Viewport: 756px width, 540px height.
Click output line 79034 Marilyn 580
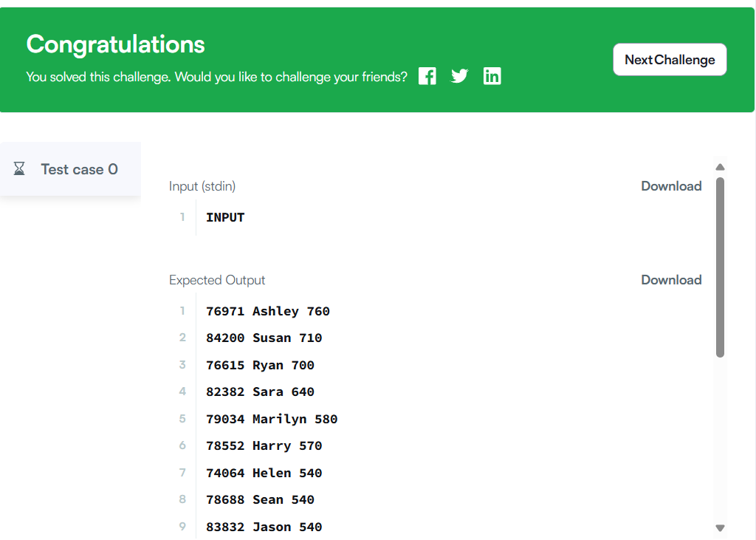272,419
